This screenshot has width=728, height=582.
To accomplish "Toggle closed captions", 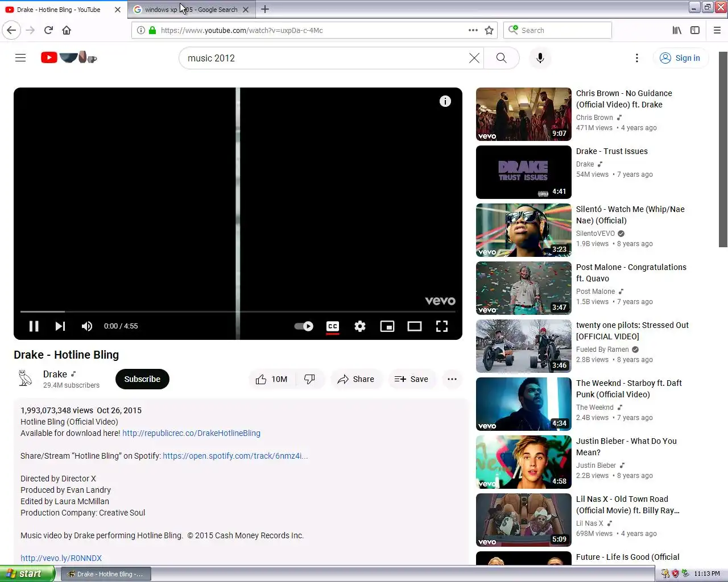I will coord(333,326).
